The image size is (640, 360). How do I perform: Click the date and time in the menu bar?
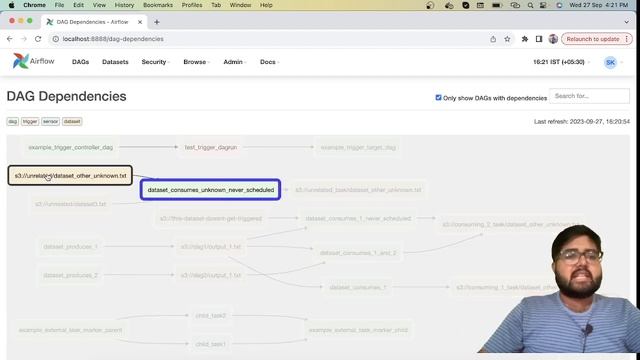click(x=598, y=5)
